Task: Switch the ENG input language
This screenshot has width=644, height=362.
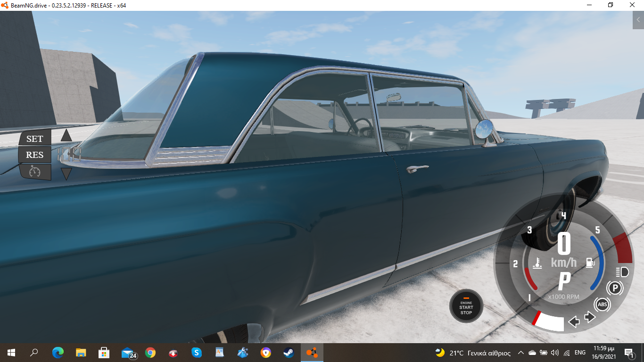Action: [580, 353]
